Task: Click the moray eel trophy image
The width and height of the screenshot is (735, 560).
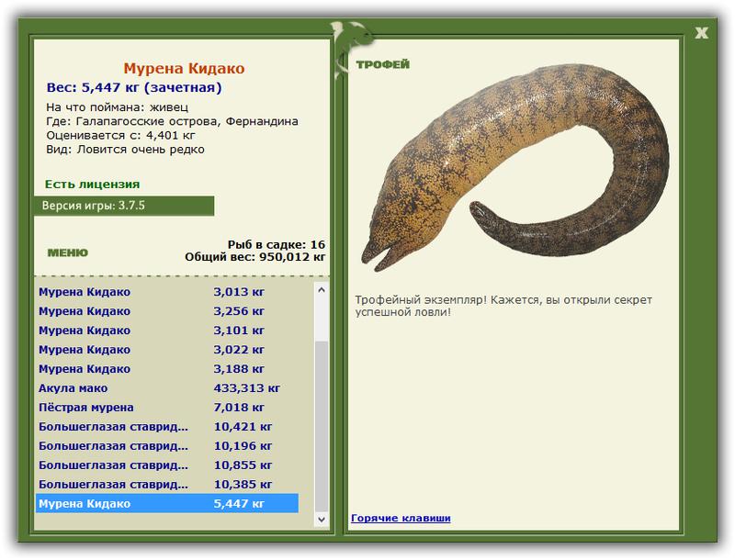Action: [514, 169]
